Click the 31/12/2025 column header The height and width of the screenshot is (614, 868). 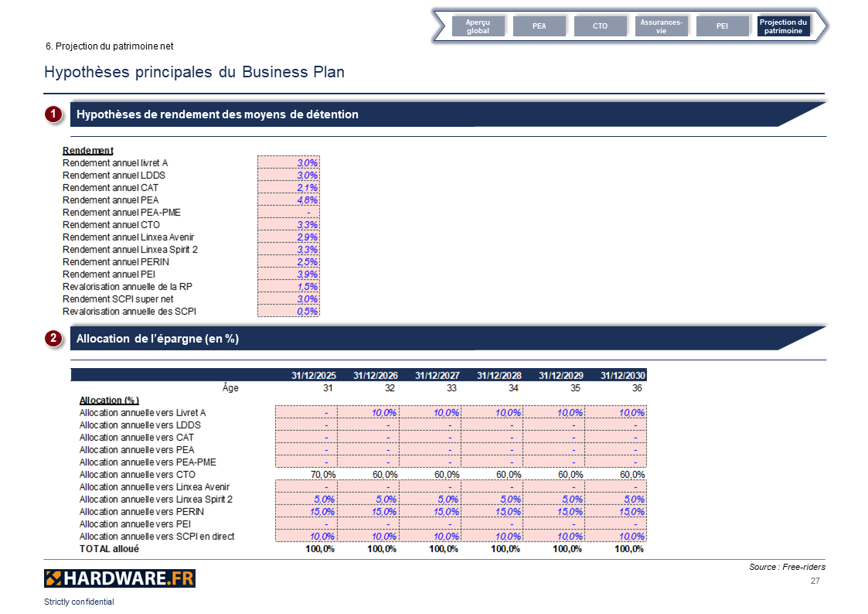[313, 375]
